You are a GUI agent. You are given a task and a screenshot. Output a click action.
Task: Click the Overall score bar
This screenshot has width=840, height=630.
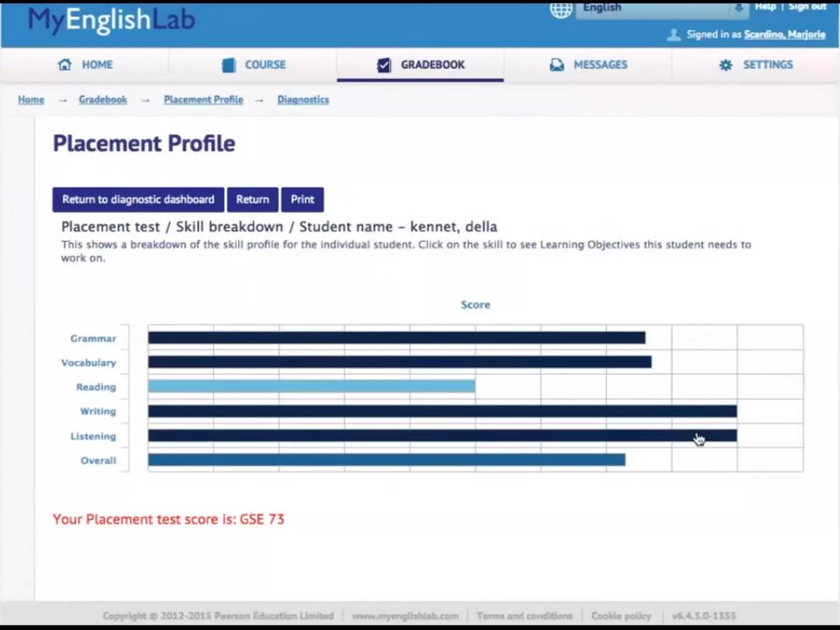coord(386,460)
